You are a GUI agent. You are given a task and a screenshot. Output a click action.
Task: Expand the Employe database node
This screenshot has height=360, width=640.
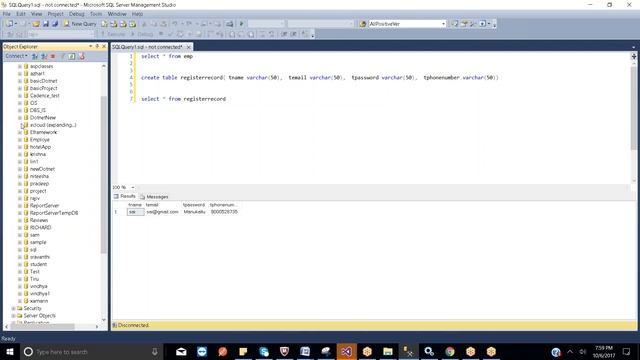click(x=20, y=140)
